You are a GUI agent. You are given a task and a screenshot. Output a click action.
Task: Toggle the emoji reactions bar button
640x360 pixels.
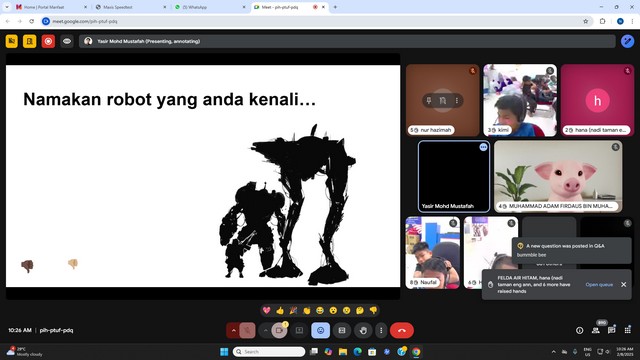coord(320,330)
